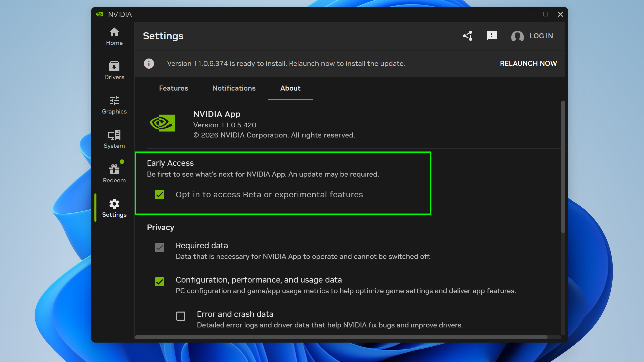
Task: Open the Redeem rewards section
Action: (114, 172)
